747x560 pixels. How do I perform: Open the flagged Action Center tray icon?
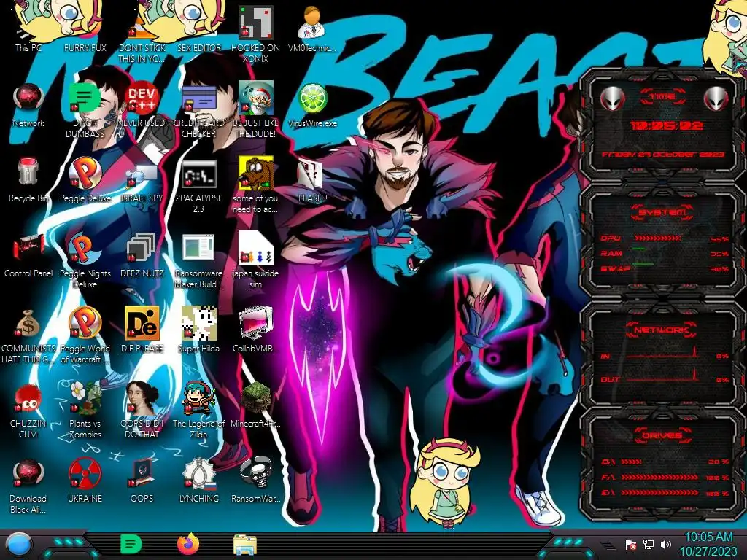[x=631, y=544]
